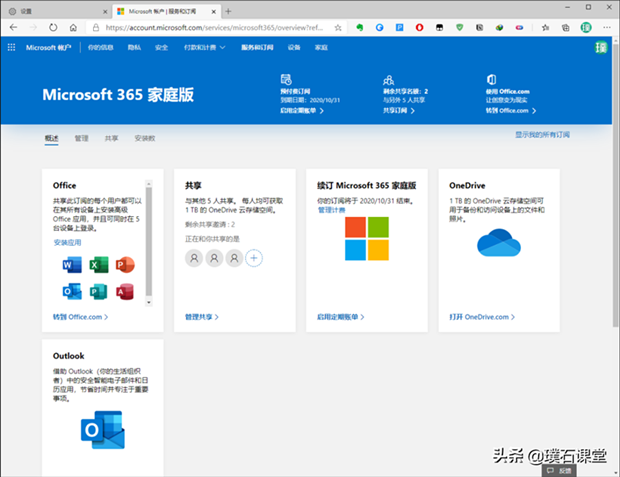Open the PowerPoint app icon
620x477 pixels.
coord(125,265)
